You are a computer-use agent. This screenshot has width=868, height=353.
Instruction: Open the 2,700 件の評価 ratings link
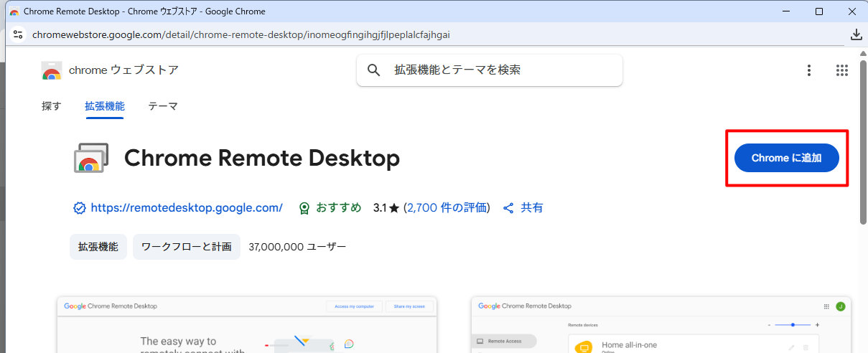point(447,208)
